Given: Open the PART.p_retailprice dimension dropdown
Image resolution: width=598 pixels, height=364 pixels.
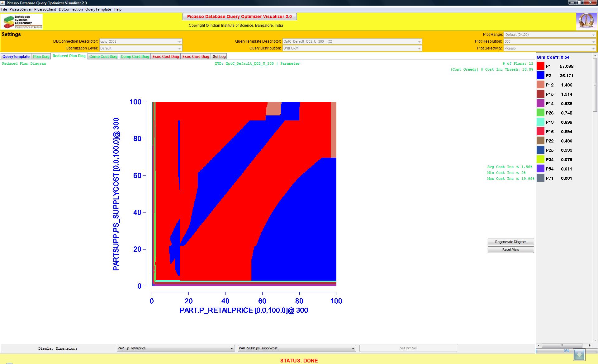Looking at the screenshot, I should [x=176, y=348].
